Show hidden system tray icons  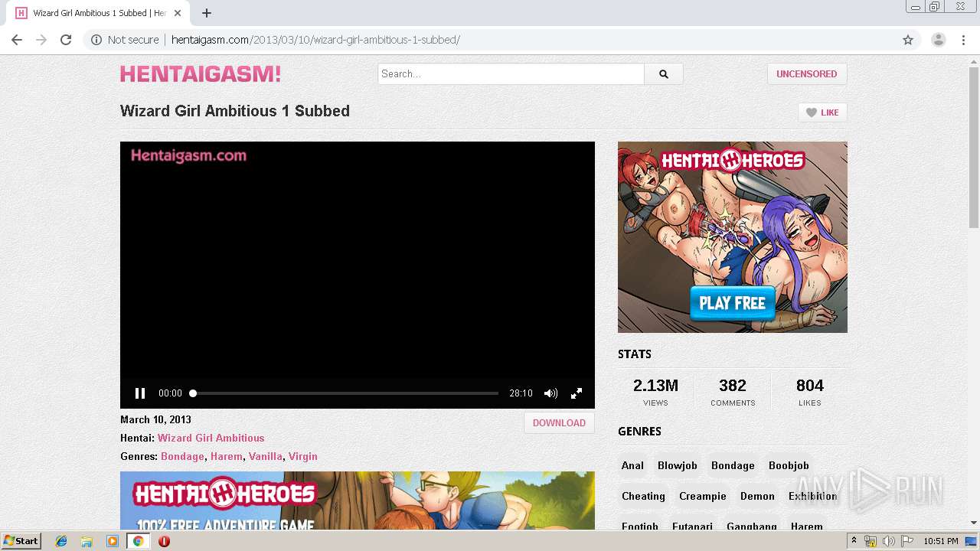854,541
